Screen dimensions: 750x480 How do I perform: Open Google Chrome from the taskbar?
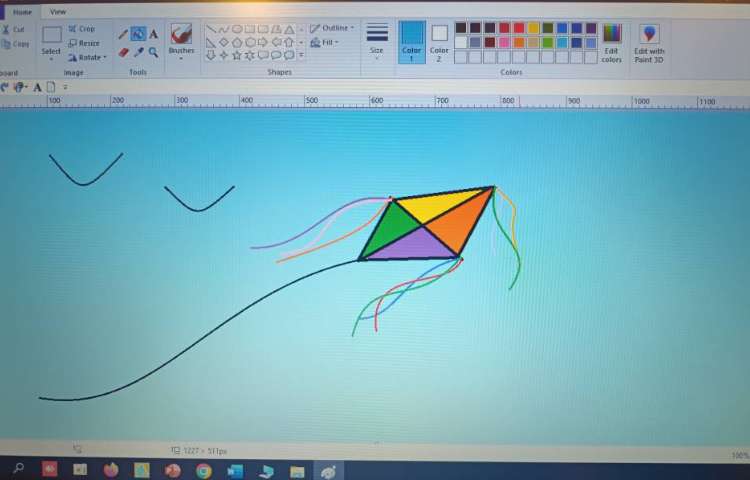point(203,470)
